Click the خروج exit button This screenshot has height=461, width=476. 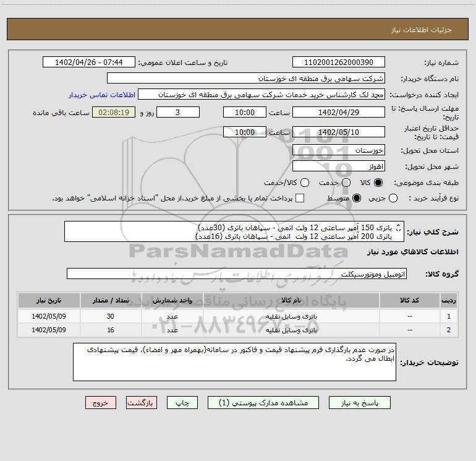click(x=101, y=402)
